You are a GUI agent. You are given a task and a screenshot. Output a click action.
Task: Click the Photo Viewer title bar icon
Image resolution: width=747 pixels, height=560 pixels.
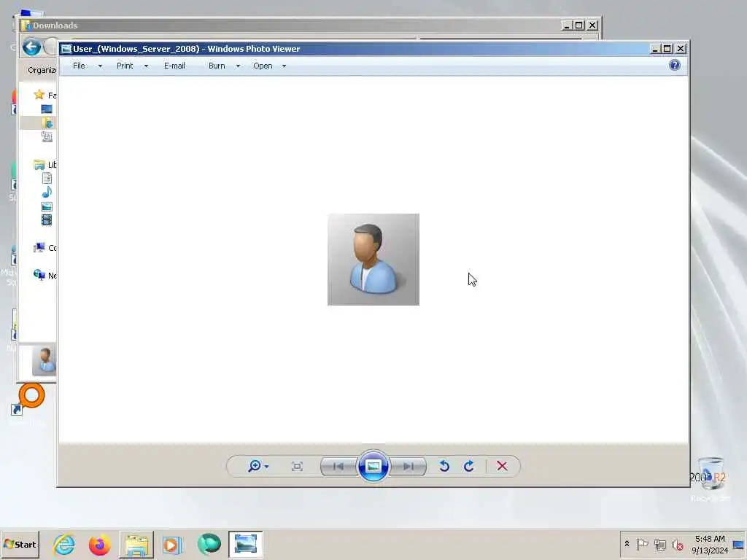coord(66,49)
